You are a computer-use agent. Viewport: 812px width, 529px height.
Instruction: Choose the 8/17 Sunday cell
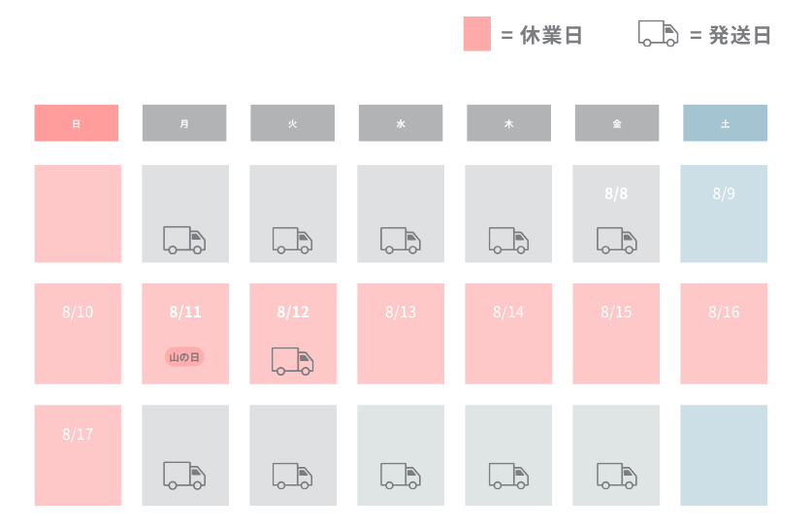[78, 455]
